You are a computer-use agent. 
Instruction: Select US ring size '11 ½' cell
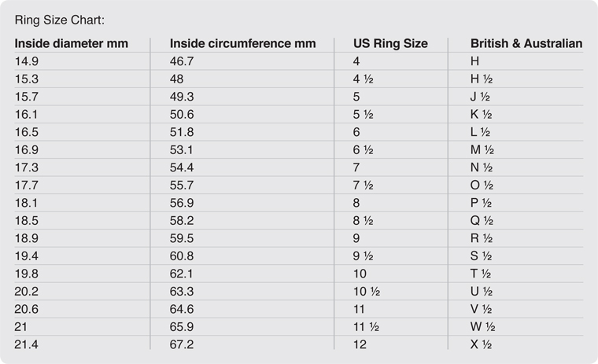coord(366,326)
